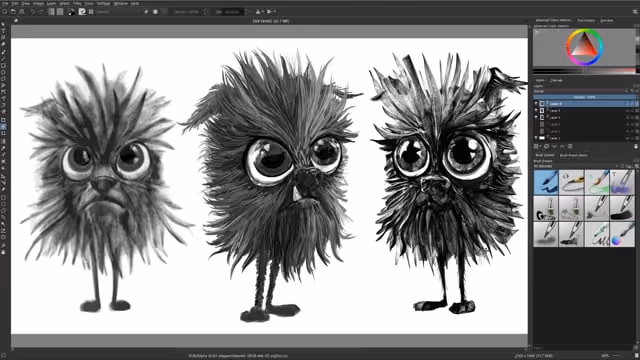640x360 pixels.
Task: Click inside the color triangle selector
Action: (584, 48)
